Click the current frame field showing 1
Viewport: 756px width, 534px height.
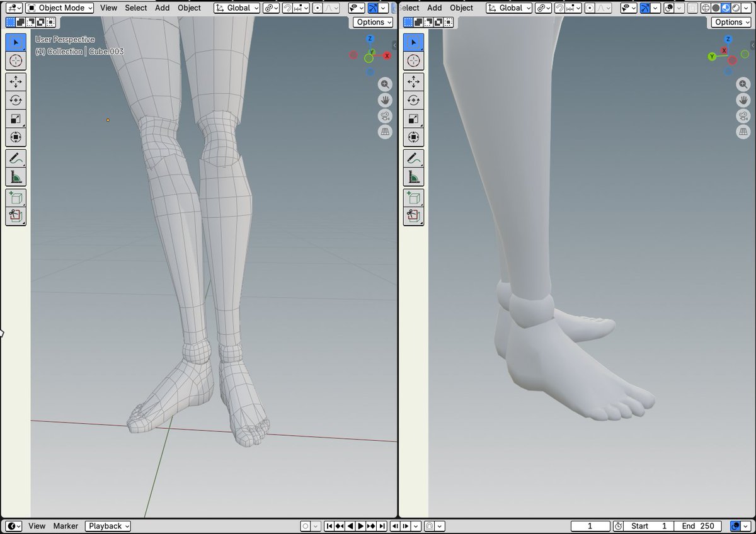590,526
